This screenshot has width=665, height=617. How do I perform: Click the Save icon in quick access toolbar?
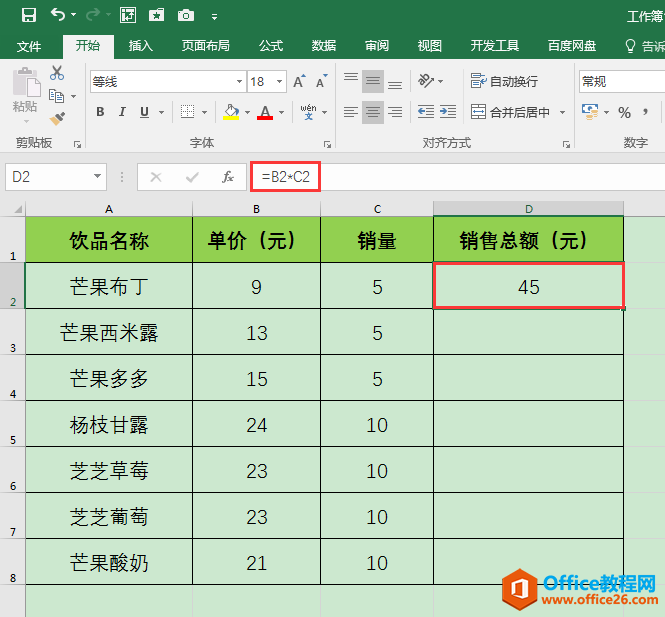pos(28,15)
